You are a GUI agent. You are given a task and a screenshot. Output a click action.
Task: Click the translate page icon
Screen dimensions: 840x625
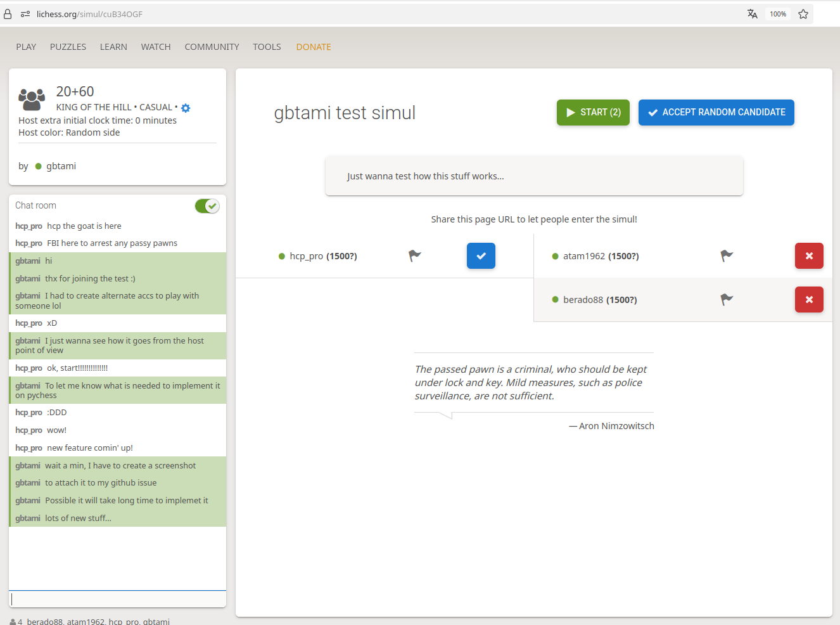pyautogui.click(x=753, y=14)
